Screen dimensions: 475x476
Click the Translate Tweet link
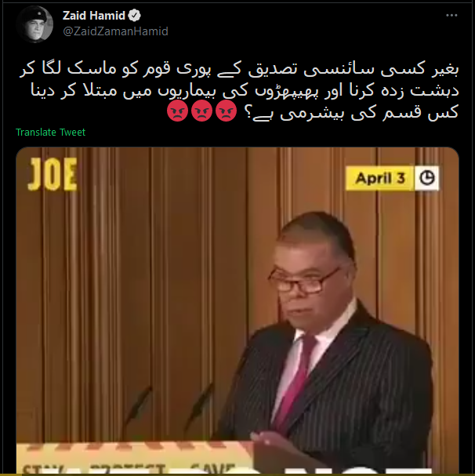tap(50, 133)
